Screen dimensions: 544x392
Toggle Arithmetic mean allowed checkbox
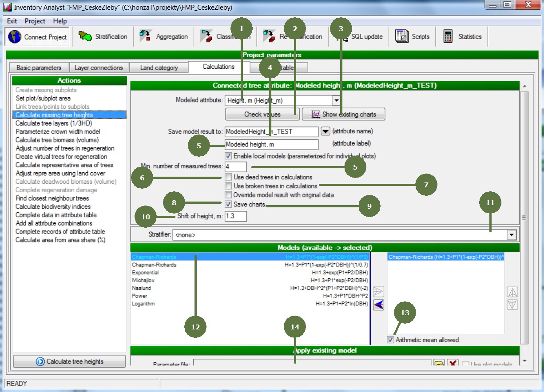(x=390, y=340)
